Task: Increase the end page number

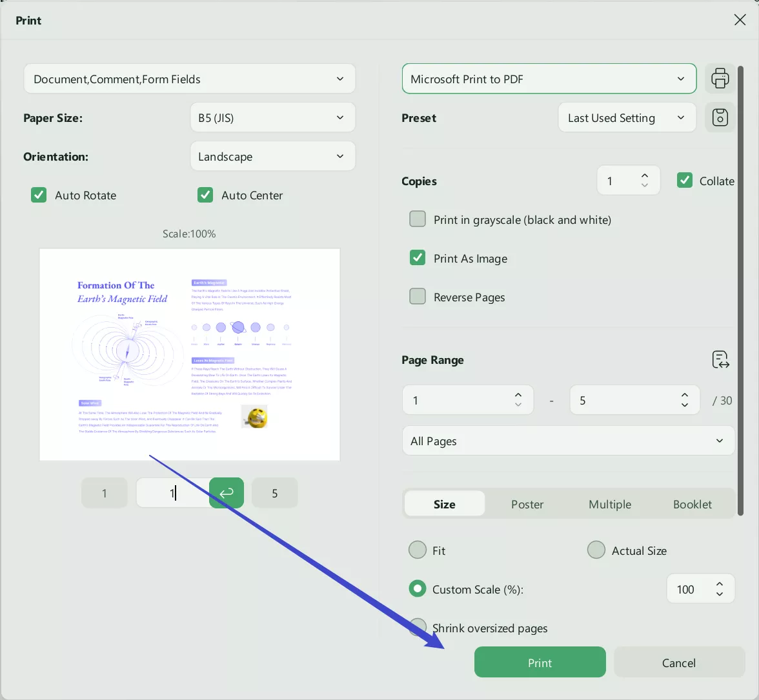Action: tap(684, 395)
